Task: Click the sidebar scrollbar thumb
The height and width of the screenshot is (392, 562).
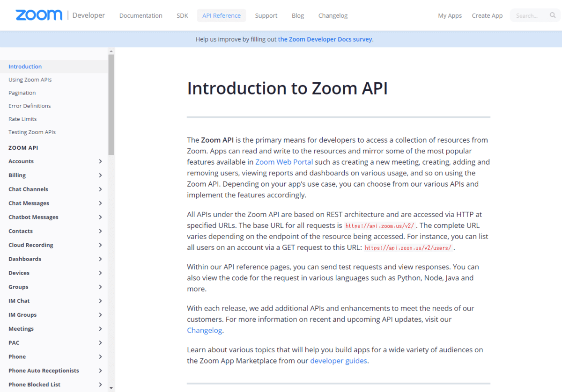Action: [x=111, y=104]
